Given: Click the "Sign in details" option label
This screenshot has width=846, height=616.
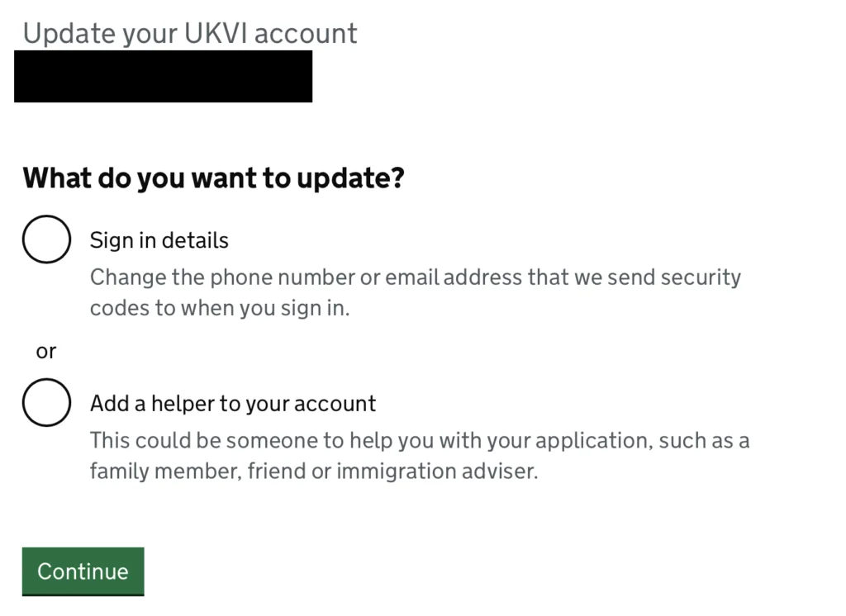Looking at the screenshot, I should tap(159, 240).
